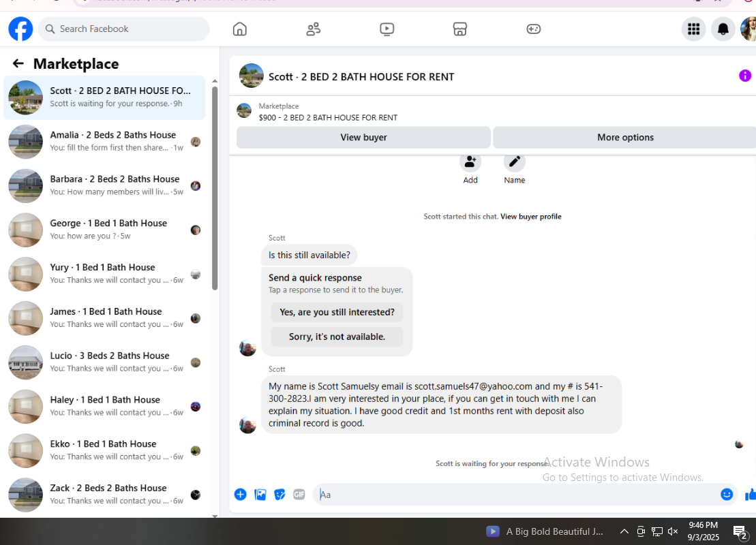Click the Facebook logo
Viewport: 756px width, 545px height.
[20, 29]
